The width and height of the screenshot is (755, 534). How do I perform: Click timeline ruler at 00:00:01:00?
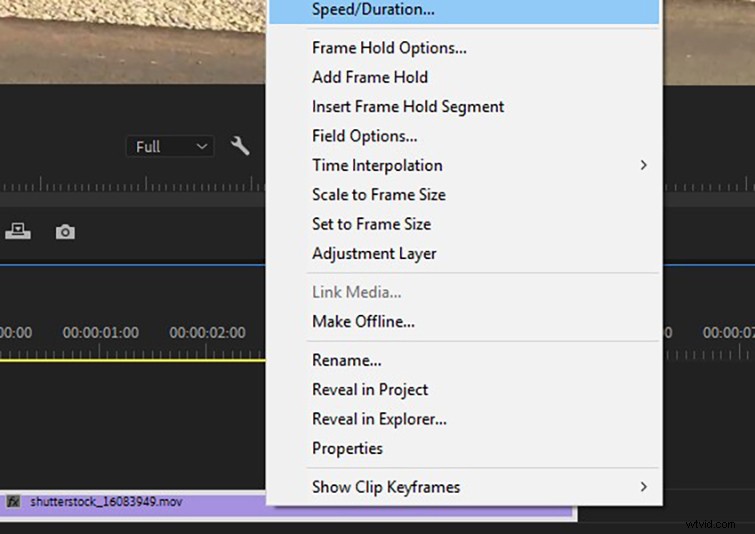[101, 333]
